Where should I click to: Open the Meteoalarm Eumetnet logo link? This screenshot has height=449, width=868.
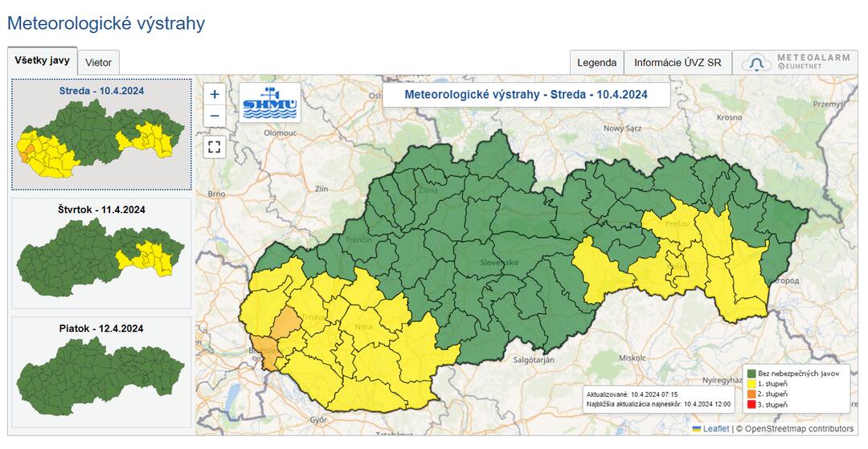coord(799,63)
